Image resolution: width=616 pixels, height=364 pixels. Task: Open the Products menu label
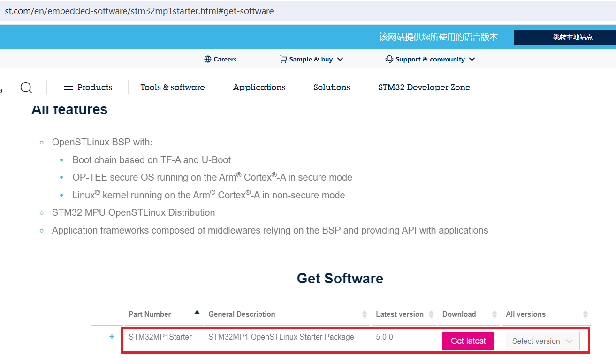[95, 87]
